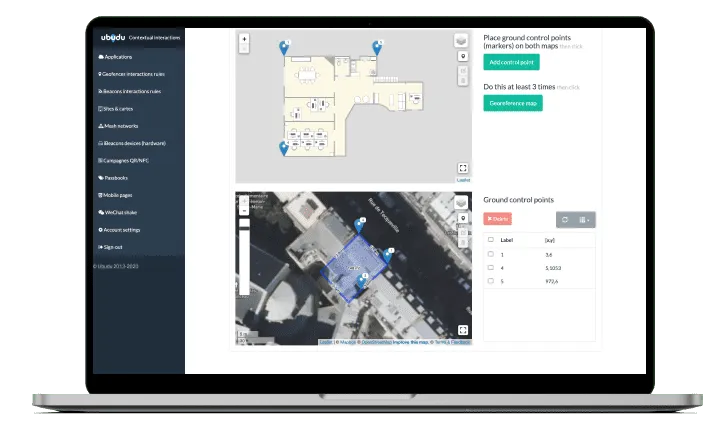723x440 pixels.
Task: Open Applications in the sidebar
Action: tap(115, 57)
